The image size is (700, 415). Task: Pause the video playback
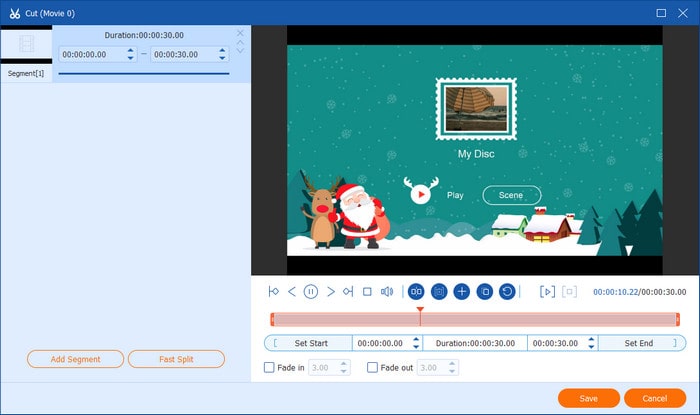pos(311,292)
